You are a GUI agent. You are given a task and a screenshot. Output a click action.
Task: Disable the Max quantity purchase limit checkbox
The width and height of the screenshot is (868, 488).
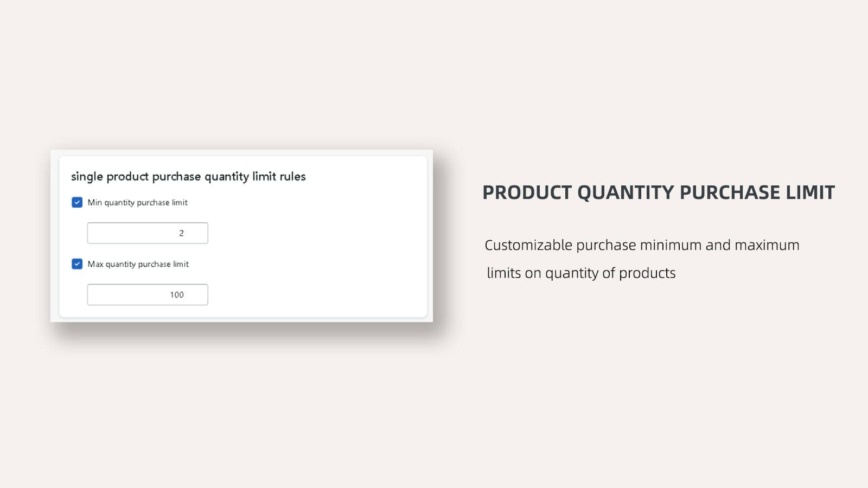click(77, 264)
